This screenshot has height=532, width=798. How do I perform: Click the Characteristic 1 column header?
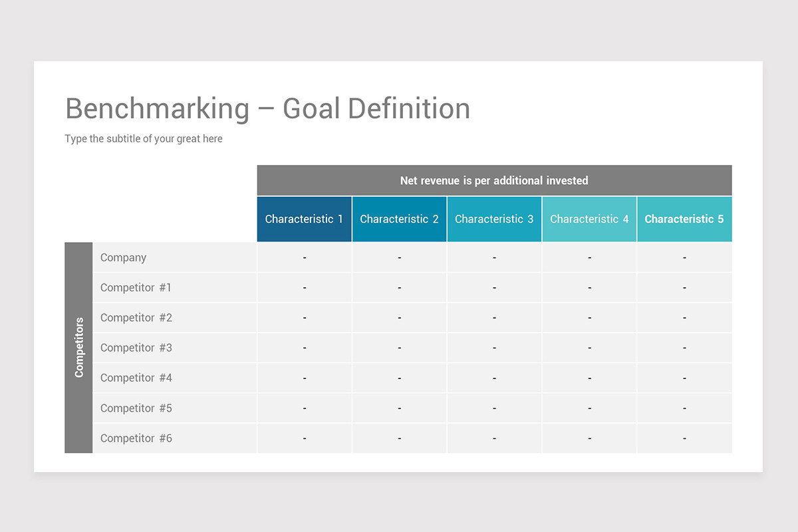[x=305, y=219]
